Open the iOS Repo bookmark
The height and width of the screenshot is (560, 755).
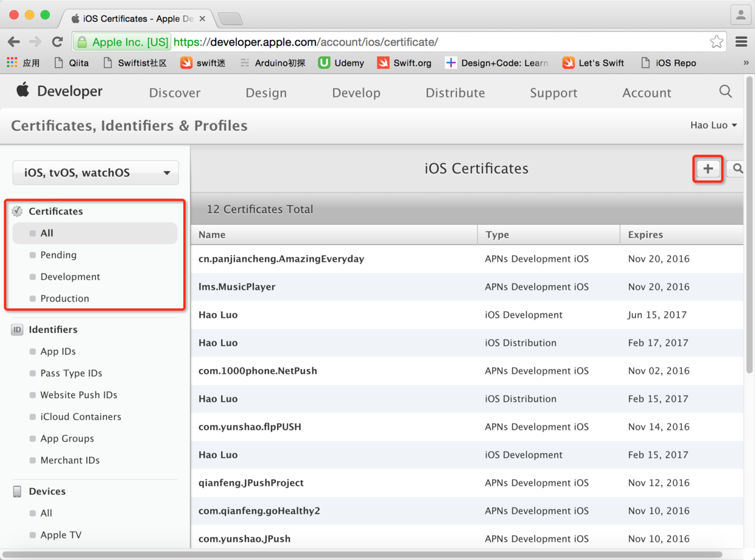pyautogui.click(x=669, y=63)
